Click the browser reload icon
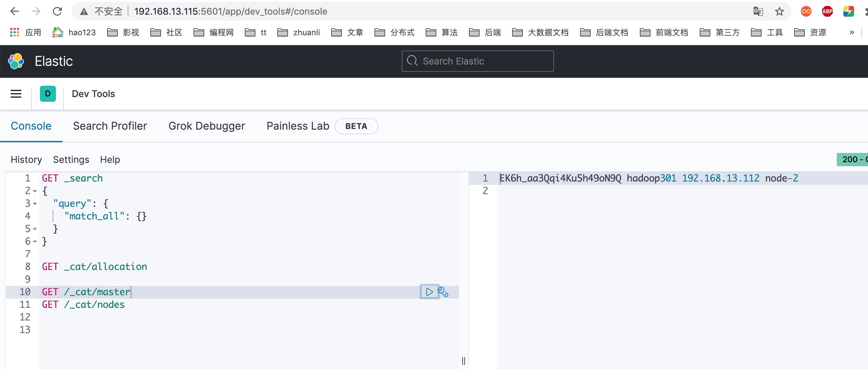 click(57, 11)
